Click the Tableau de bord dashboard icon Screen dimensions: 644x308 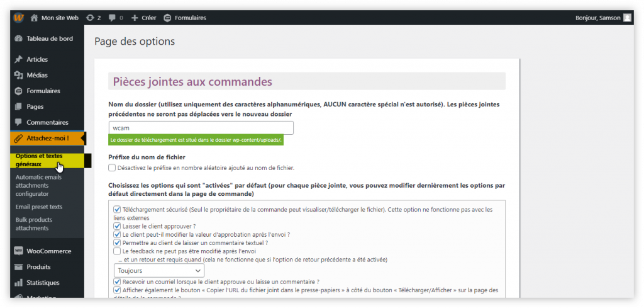click(x=18, y=38)
